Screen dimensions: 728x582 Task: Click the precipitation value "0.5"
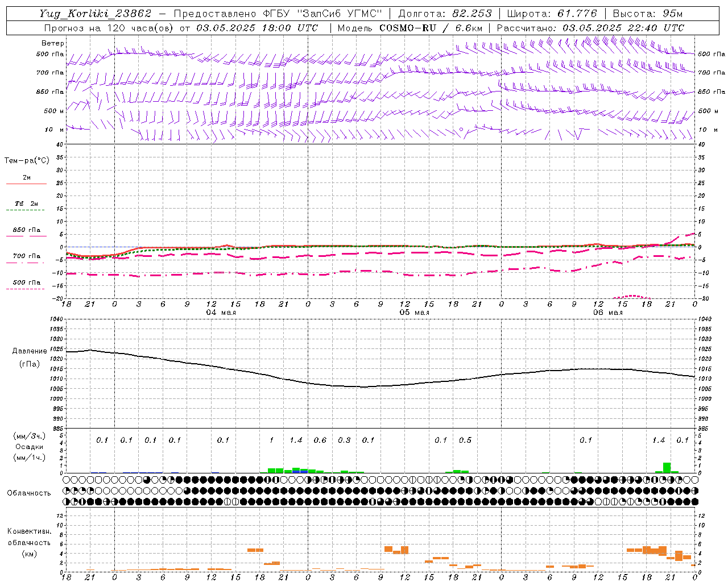tap(465, 440)
